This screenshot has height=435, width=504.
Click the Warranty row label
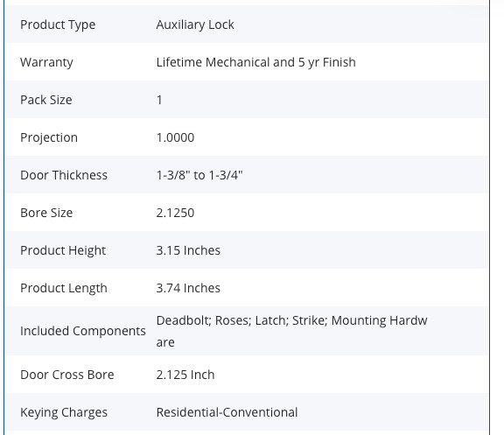click(x=46, y=62)
